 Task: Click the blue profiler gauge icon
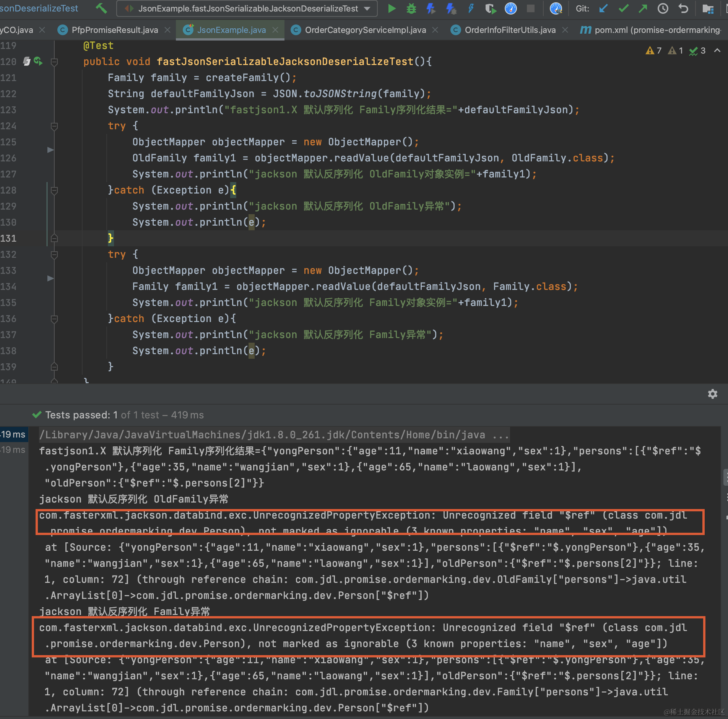tap(511, 8)
